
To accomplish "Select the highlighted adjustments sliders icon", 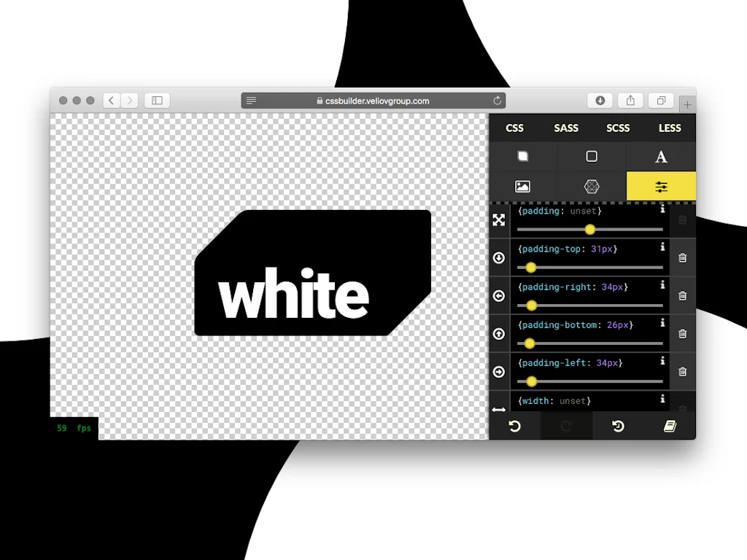I will pos(660,186).
